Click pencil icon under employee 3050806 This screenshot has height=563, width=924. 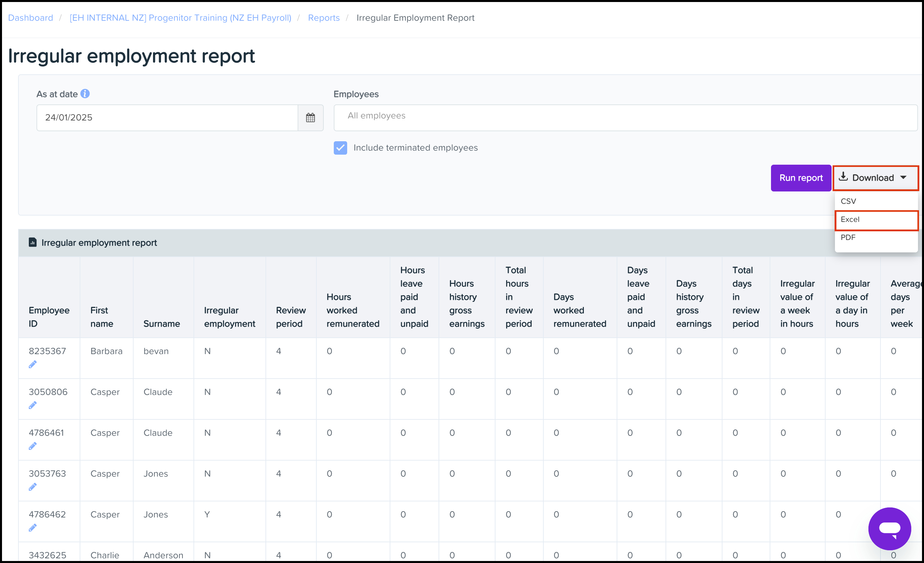click(x=32, y=405)
